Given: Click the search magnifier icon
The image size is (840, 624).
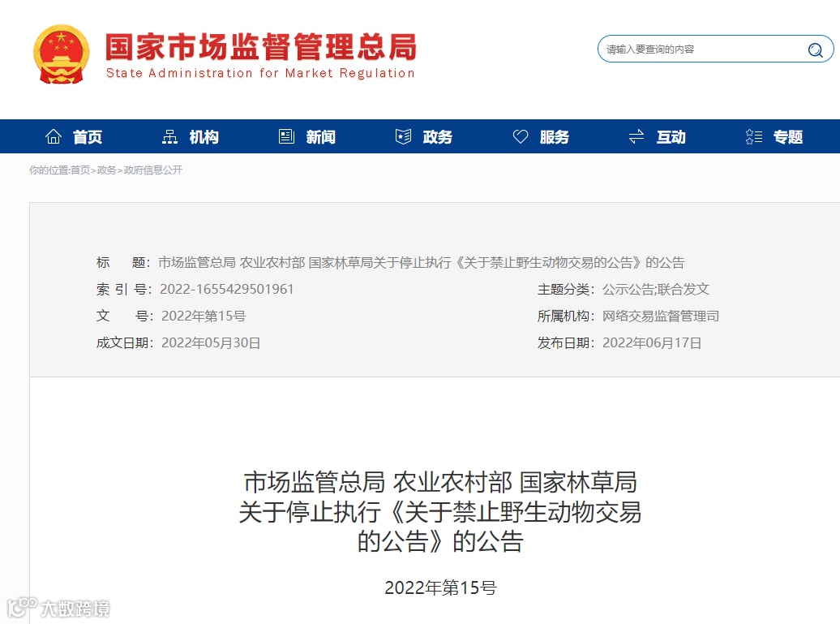Looking at the screenshot, I should (x=816, y=49).
